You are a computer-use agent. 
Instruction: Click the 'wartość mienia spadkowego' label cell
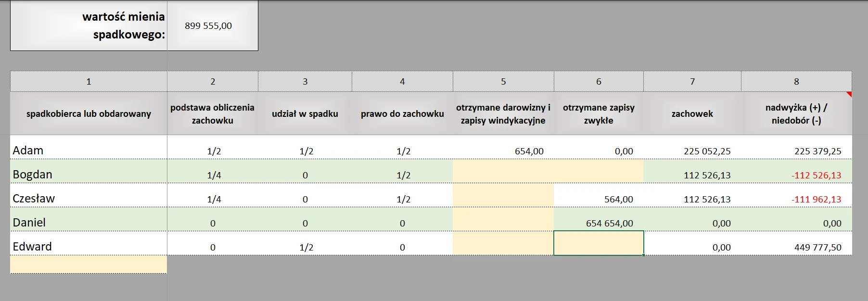(x=89, y=25)
